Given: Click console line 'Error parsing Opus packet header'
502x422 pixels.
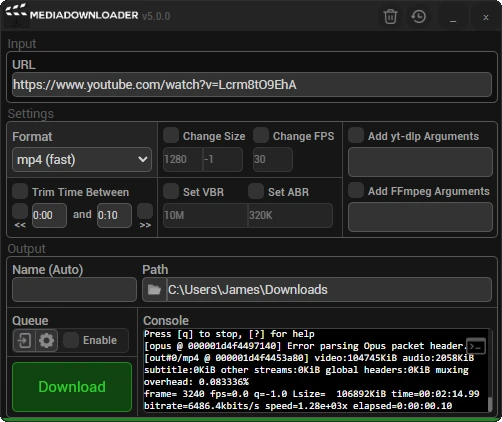Looking at the screenshot, I should [x=306, y=346].
